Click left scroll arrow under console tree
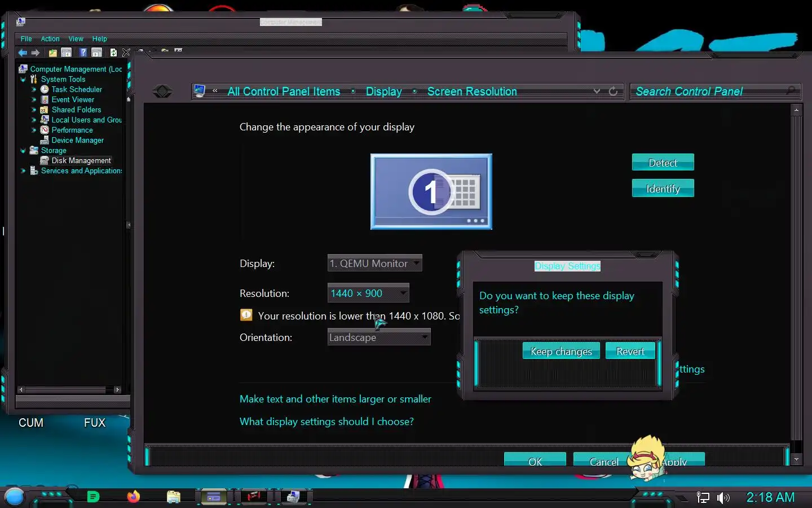Viewport: 812px width, 508px height. click(x=21, y=389)
